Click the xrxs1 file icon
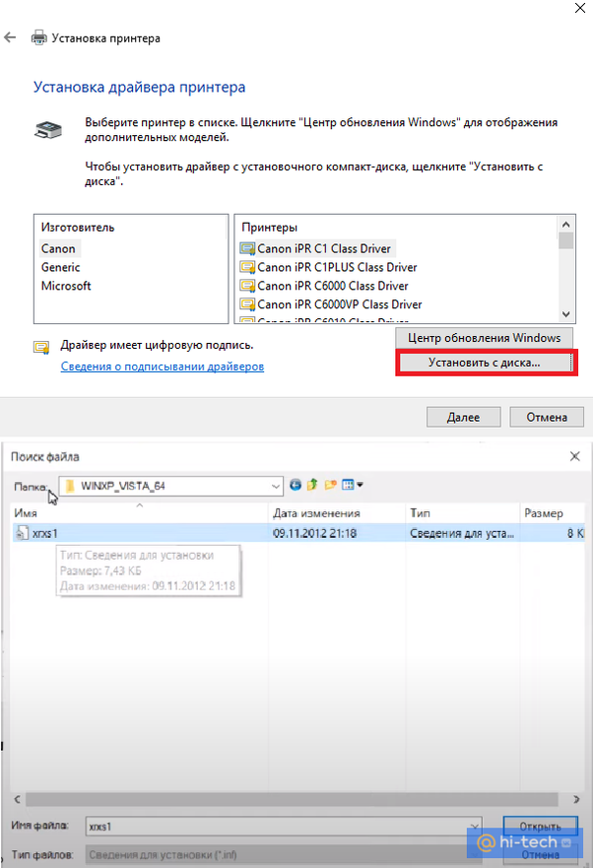Viewport: 593px width, 868px height. pos(22,533)
